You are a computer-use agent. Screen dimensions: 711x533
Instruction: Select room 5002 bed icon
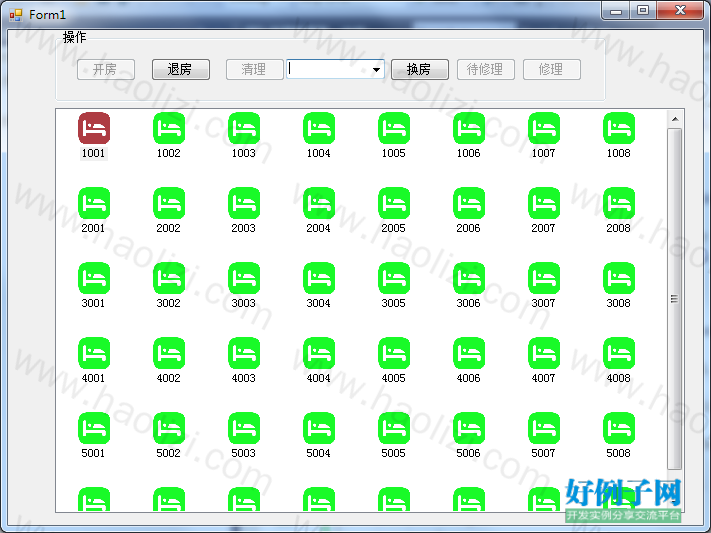[169, 428]
